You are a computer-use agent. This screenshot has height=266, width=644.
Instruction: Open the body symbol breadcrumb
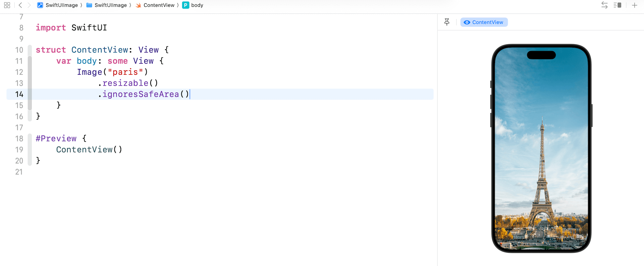tap(197, 5)
